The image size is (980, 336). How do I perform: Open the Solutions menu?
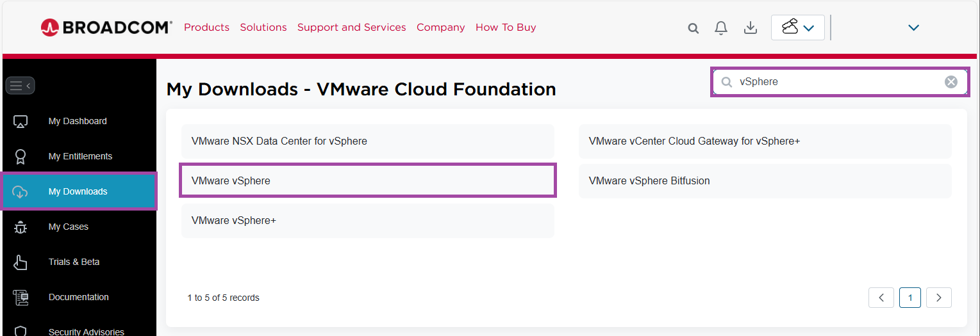coord(263,28)
